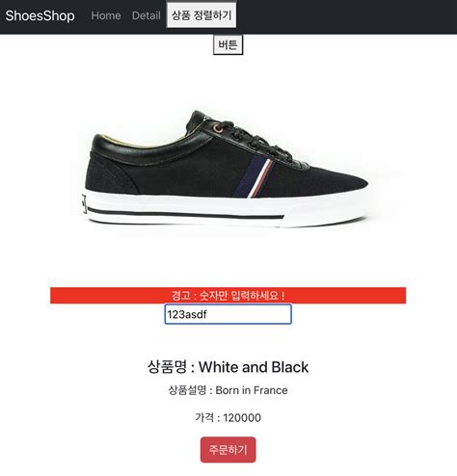Viewport: 457px width, 476px height.
Task: Click the black sneaker product image
Action: click(225, 170)
